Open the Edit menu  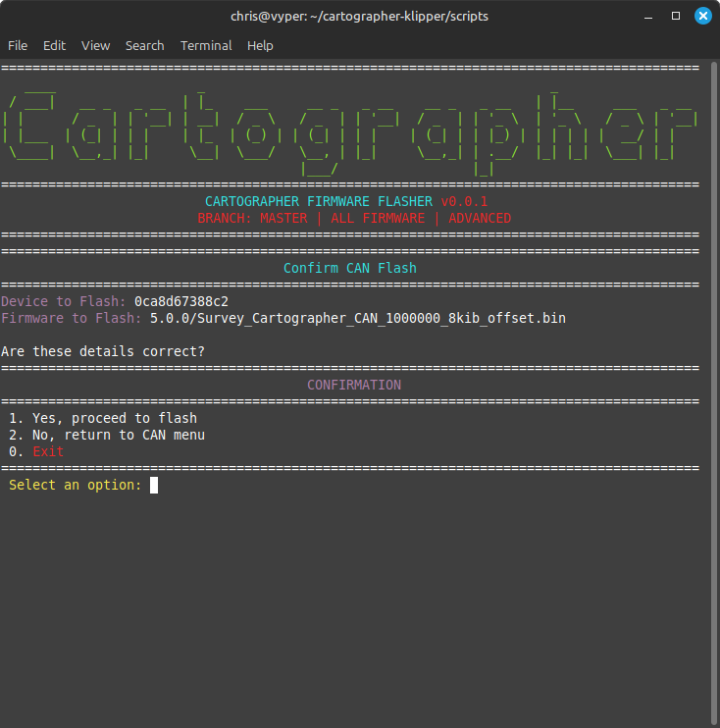pyautogui.click(x=54, y=45)
